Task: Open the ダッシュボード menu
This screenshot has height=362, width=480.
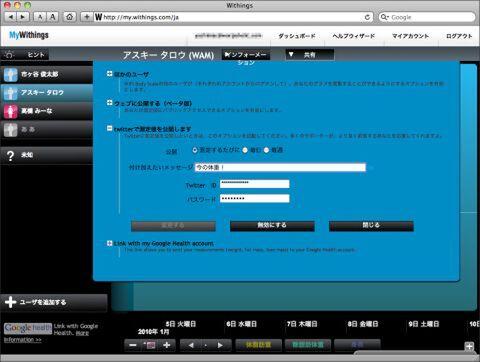Action: [297, 36]
